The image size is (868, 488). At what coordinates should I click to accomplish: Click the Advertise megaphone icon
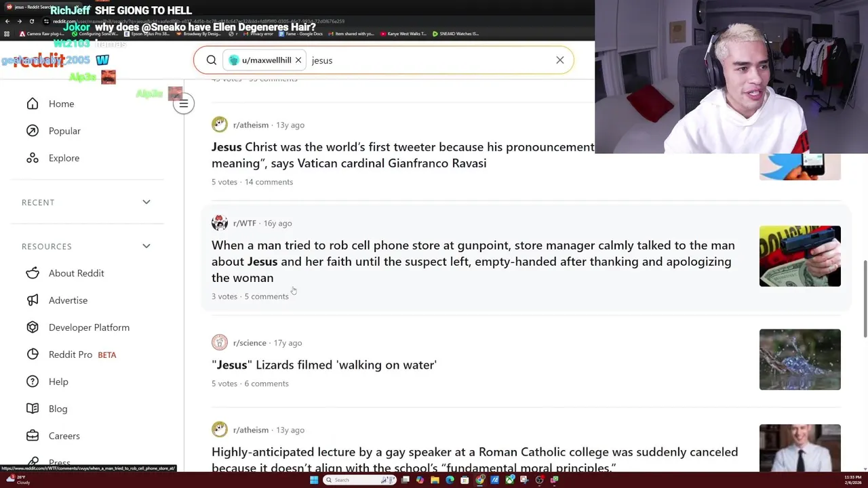(33, 300)
